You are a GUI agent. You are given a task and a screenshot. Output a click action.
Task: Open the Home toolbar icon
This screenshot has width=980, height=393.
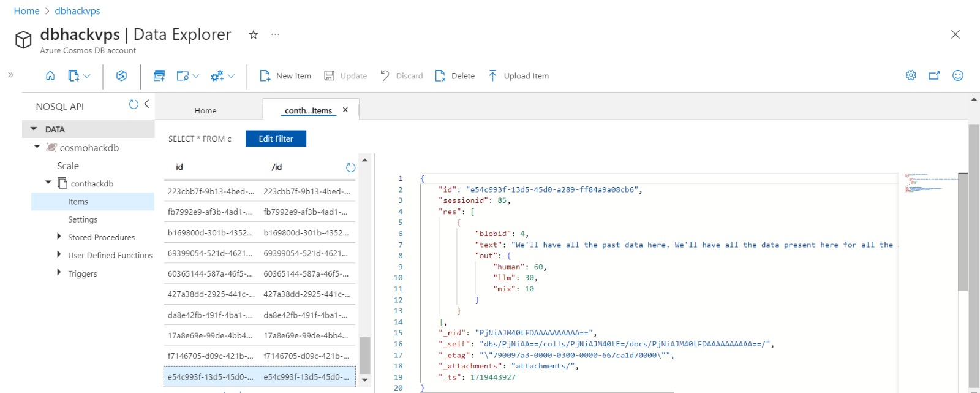[x=50, y=75]
